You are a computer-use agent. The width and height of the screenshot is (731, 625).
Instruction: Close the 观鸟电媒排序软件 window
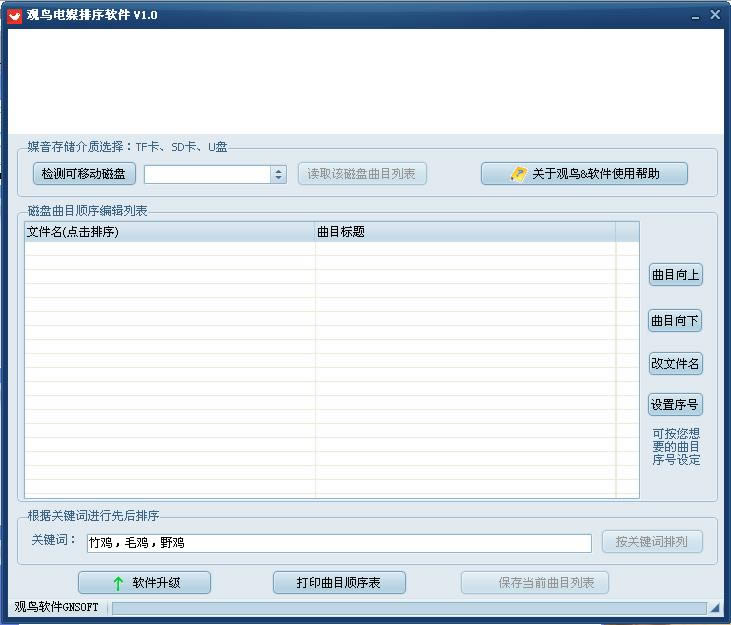[x=715, y=15]
